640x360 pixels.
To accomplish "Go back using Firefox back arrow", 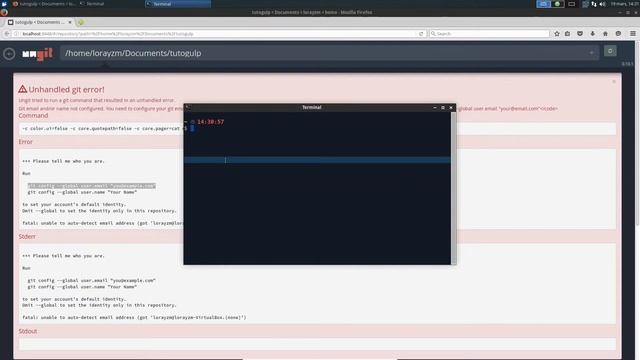I will (x=7, y=34).
